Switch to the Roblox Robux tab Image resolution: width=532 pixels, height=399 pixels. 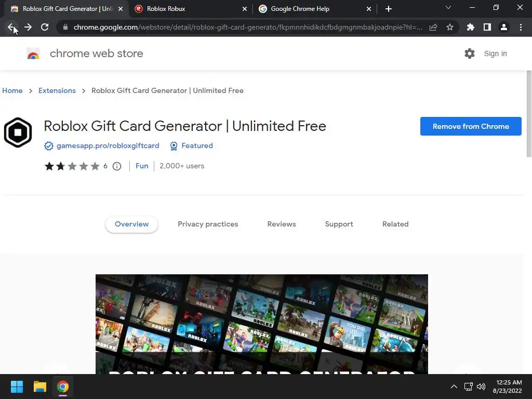[x=190, y=9]
